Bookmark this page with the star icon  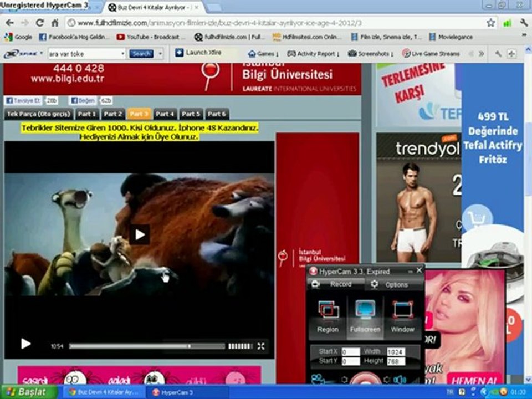(x=490, y=23)
